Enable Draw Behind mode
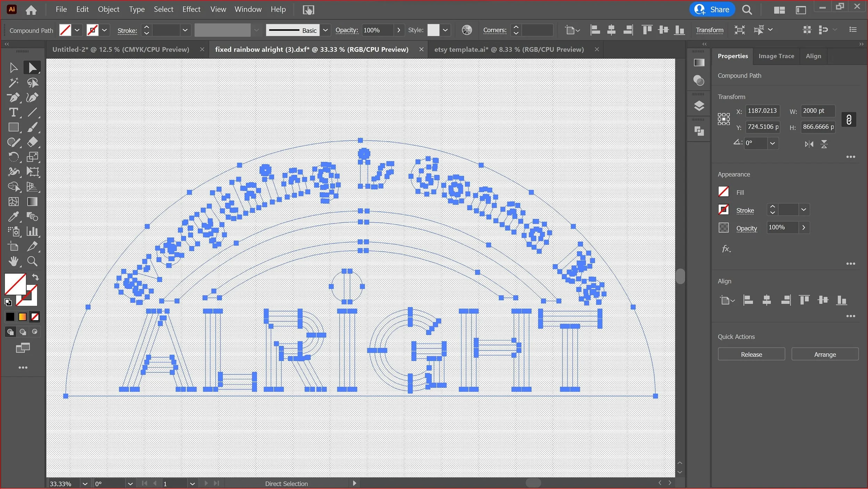 pos(23,332)
